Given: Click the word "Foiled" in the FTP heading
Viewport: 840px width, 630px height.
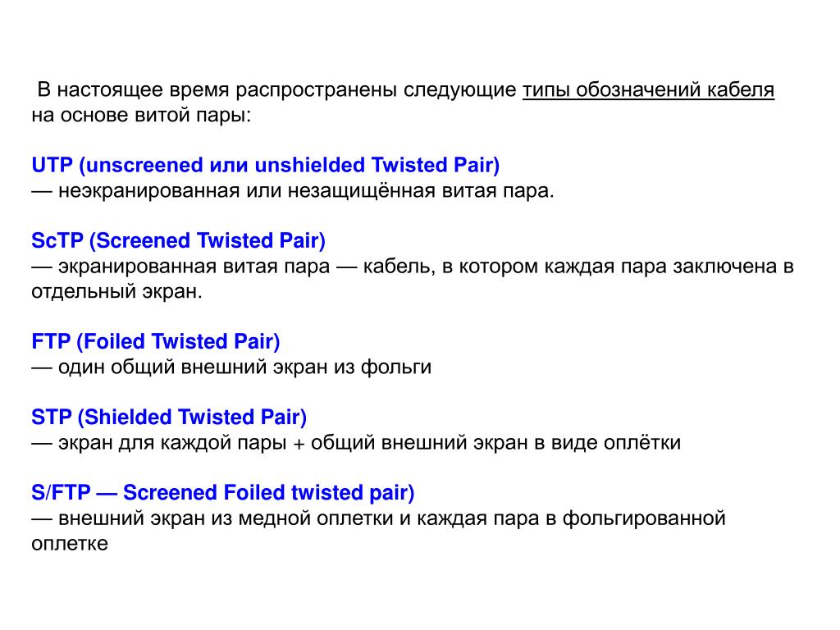Looking at the screenshot, I should (114, 341).
